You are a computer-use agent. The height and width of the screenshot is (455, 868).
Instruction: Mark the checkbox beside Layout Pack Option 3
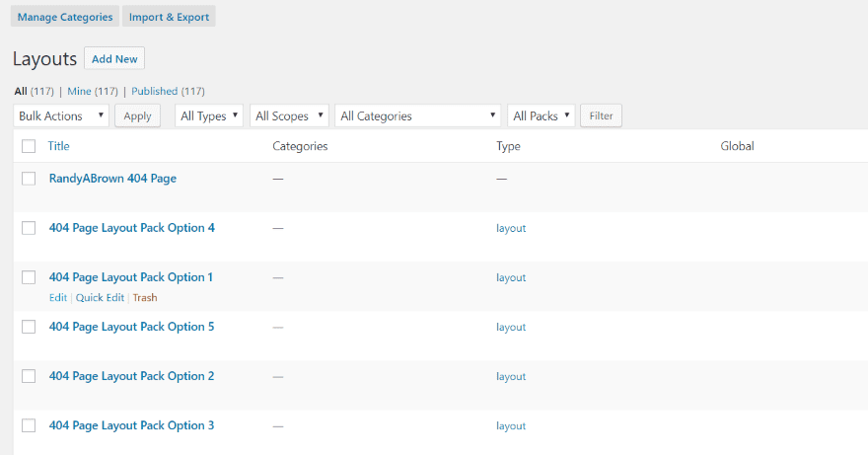29,425
